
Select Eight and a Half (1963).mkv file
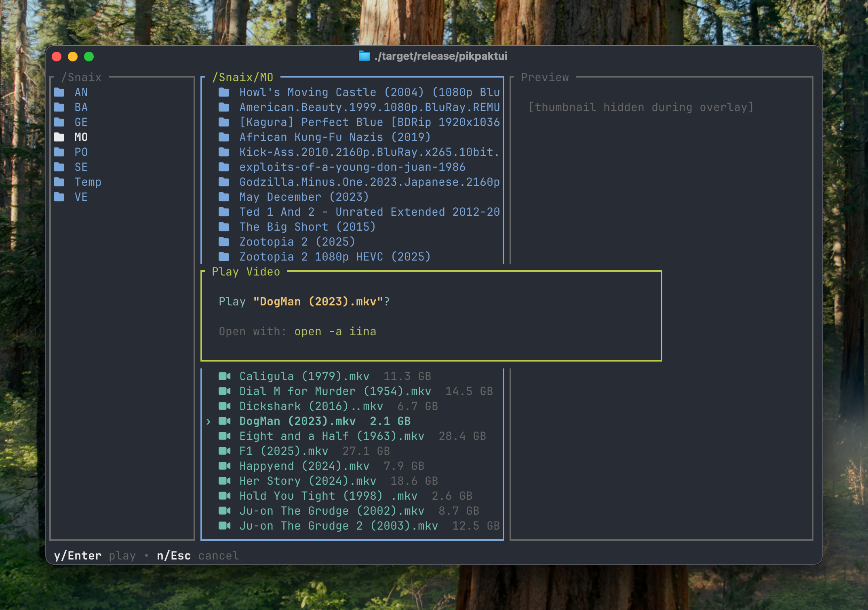tap(331, 436)
